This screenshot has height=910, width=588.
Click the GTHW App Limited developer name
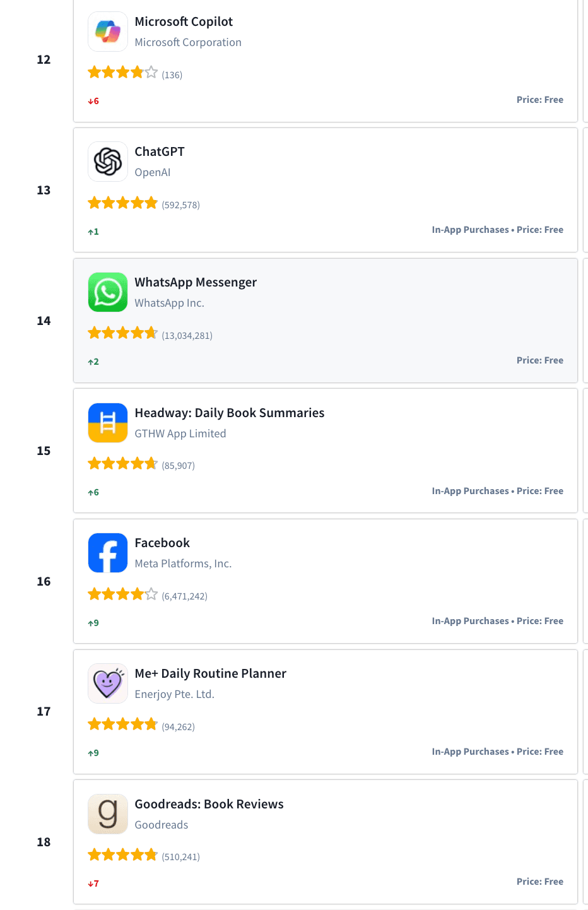click(180, 434)
